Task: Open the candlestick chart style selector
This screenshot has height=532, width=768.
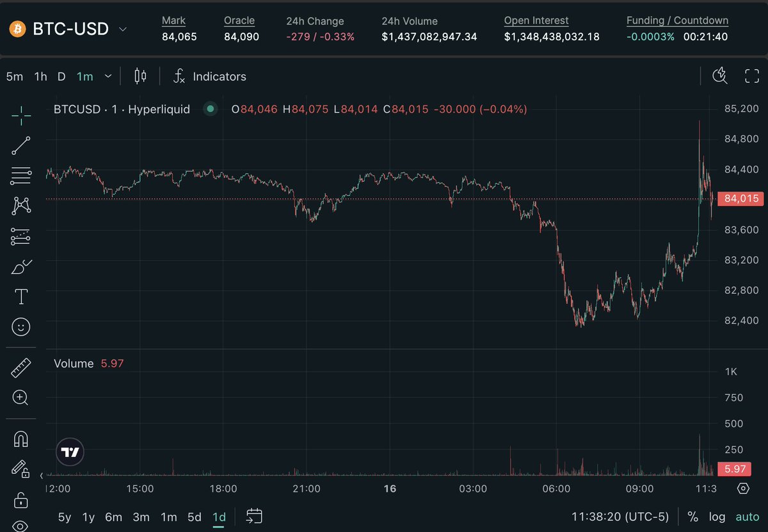Action: (140, 76)
